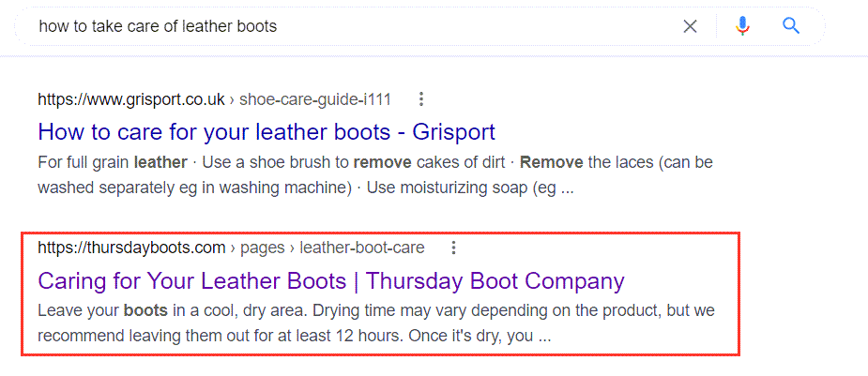Start voice search with the microphone icon
Viewport: 868px width, 376px height.
[x=742, y=26]
